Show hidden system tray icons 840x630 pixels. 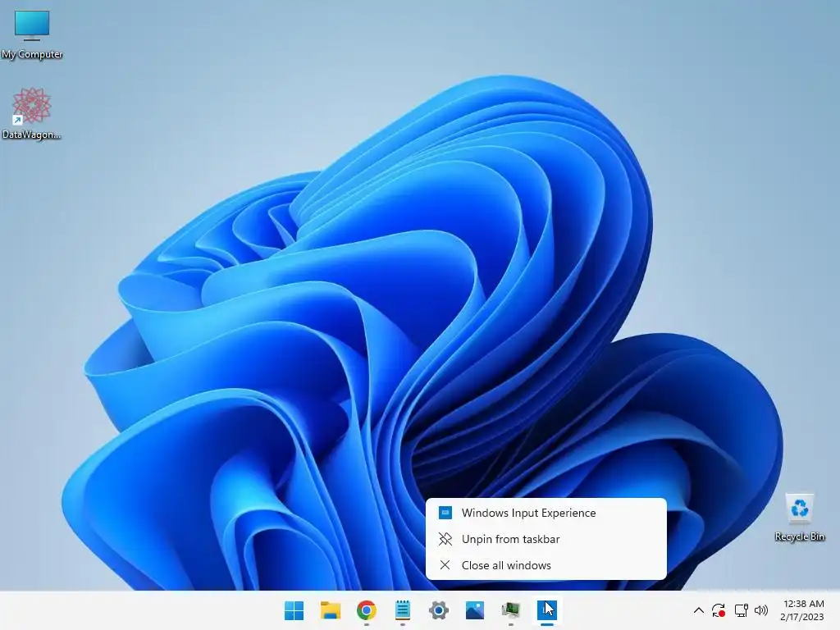point(699,610)
